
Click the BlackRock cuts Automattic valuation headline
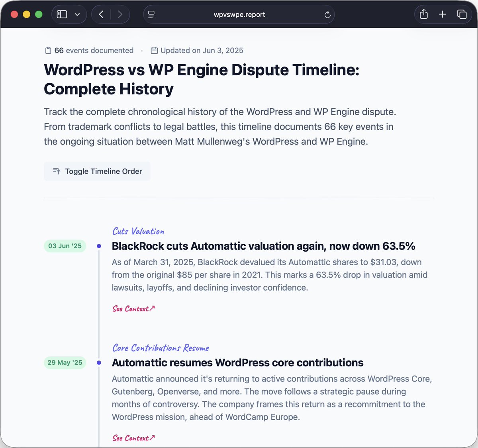263,246
